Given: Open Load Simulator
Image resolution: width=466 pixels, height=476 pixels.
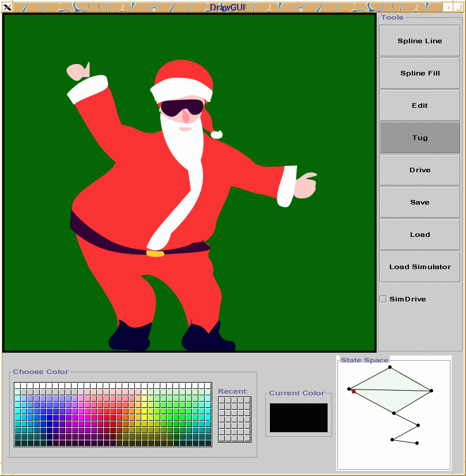Looking at the screenshot, I should [x=420, y=267].
